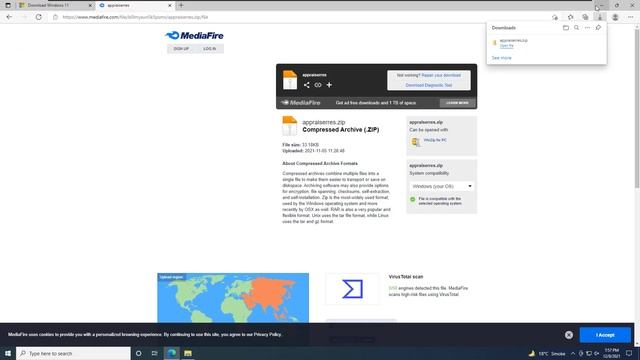Click Open file under appraiserres.zip download
This screenshot has width=640, height=360.
(507, 46)
